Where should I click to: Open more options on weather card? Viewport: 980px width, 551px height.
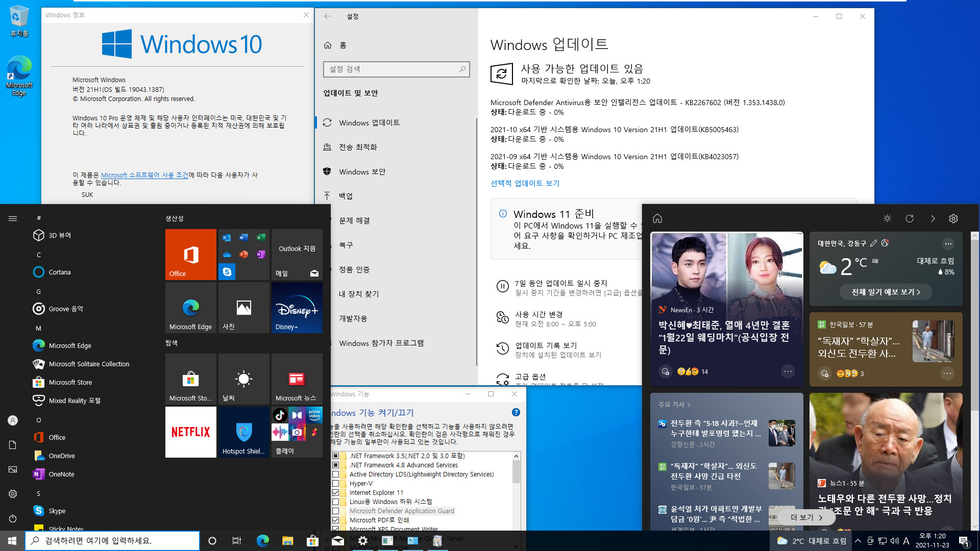[948, 243]
